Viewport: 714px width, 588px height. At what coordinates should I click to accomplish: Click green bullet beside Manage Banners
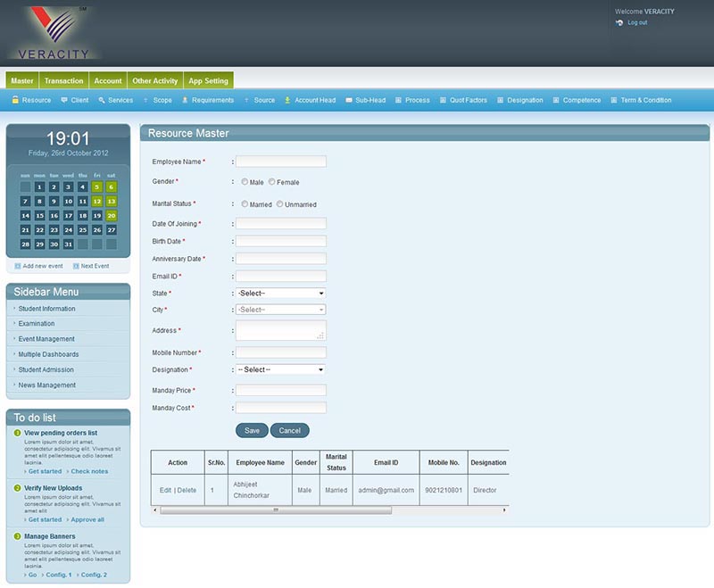(17, 535)
